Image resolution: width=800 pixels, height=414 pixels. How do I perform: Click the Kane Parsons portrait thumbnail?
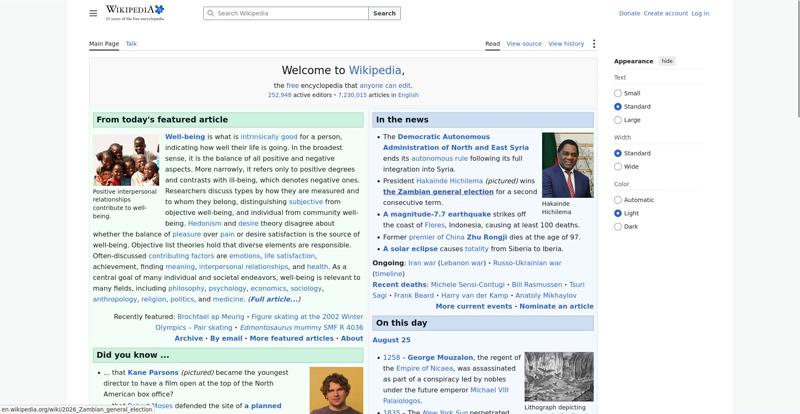(336, 390)
